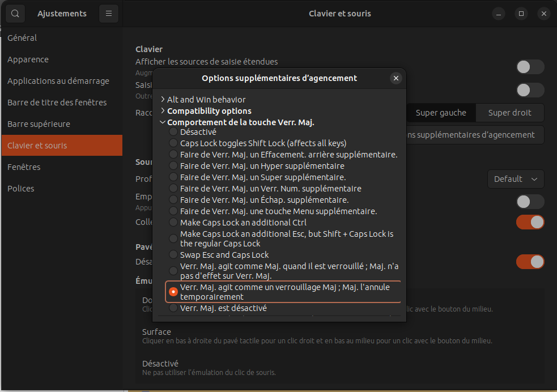Viewport: 557px width, 392px height.
Task: Select Verr. Maj. est désactivé option
Action: pyautogui.click(x=173, y=309)
